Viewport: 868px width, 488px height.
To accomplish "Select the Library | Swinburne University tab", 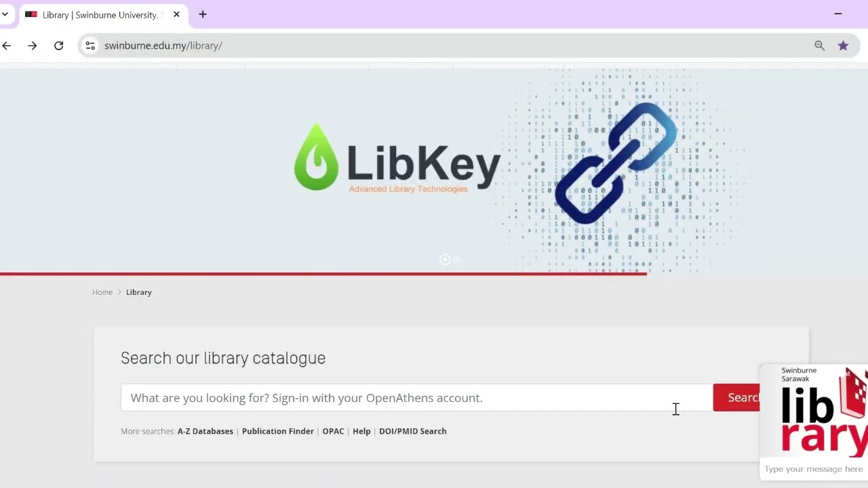I will point(103,15).
